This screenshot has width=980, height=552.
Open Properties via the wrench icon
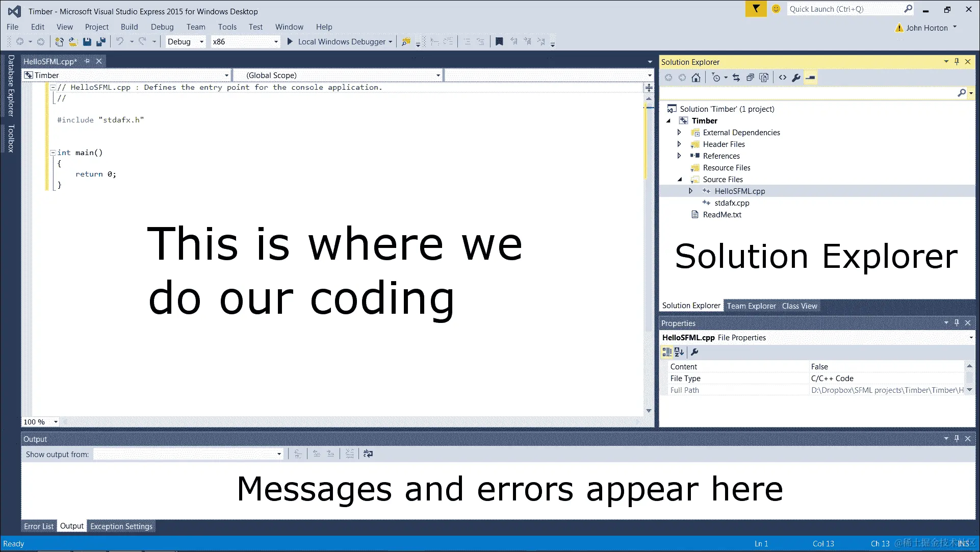pos(796,78)
